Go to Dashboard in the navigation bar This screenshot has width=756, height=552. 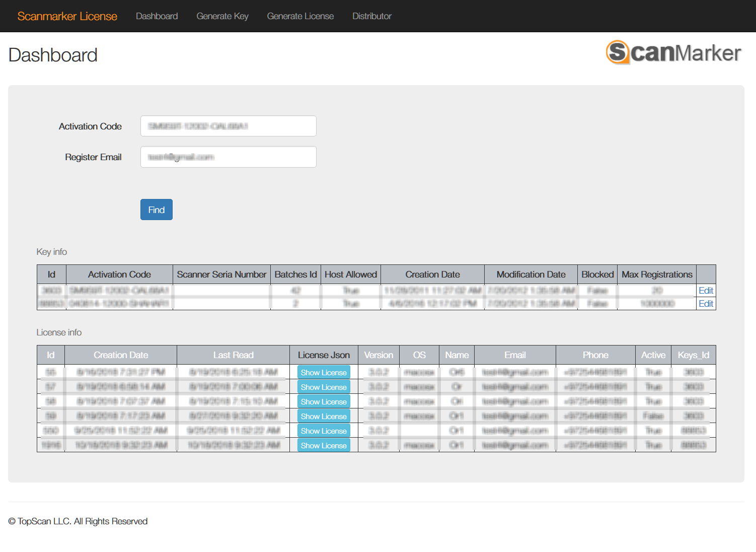click(157, 16)
